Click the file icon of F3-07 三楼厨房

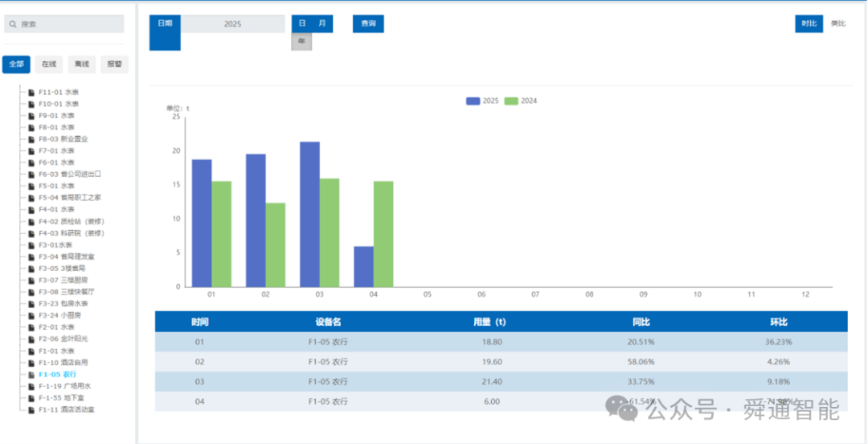[31, 280]
